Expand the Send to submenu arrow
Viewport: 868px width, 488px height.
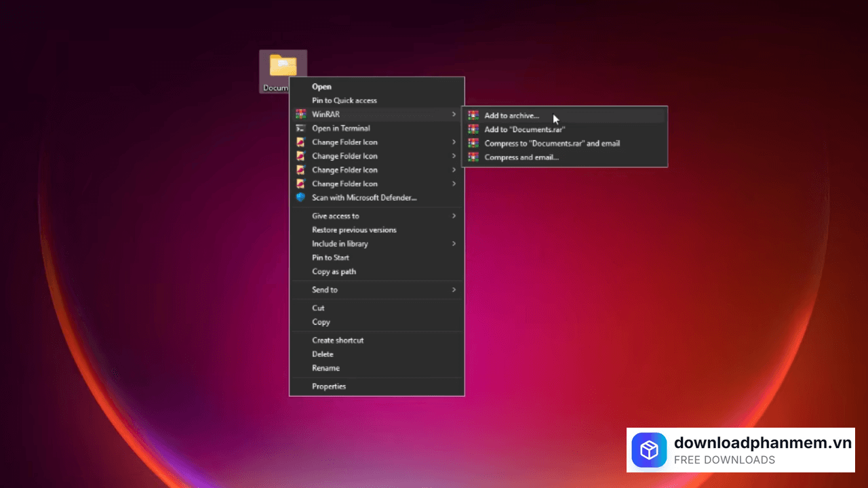click(x=454, y=290)
